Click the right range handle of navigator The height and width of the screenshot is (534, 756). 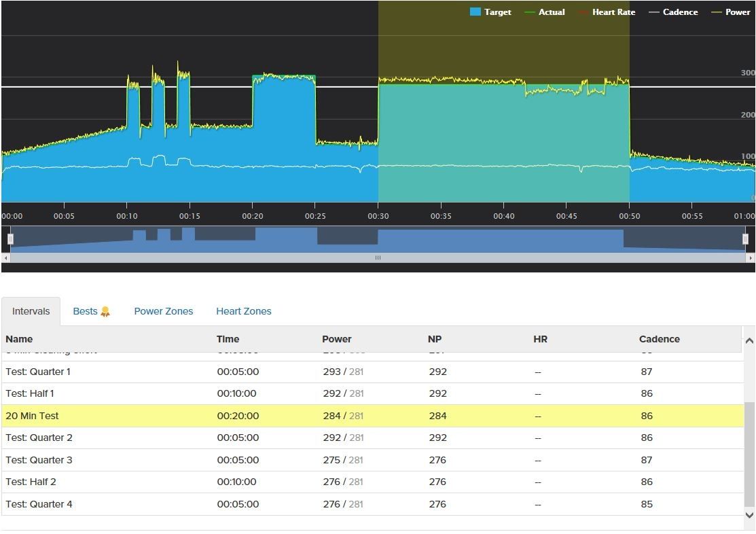[x=745, y=238]
